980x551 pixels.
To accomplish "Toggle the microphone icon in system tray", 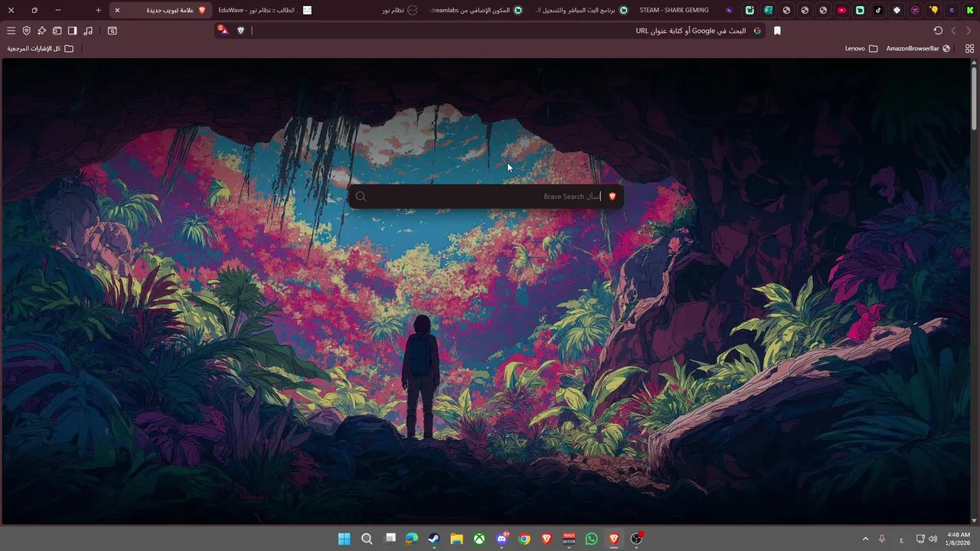I will click(882, 539).
